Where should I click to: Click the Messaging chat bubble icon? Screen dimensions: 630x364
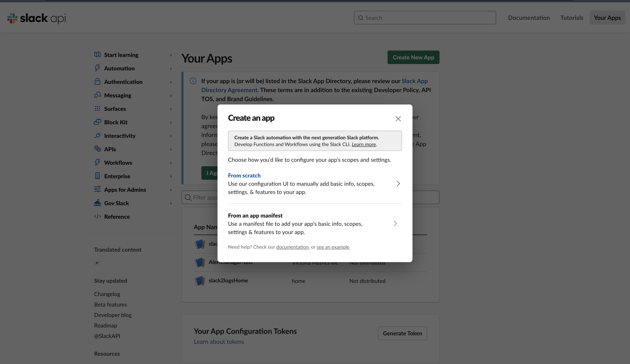point(97,95)
